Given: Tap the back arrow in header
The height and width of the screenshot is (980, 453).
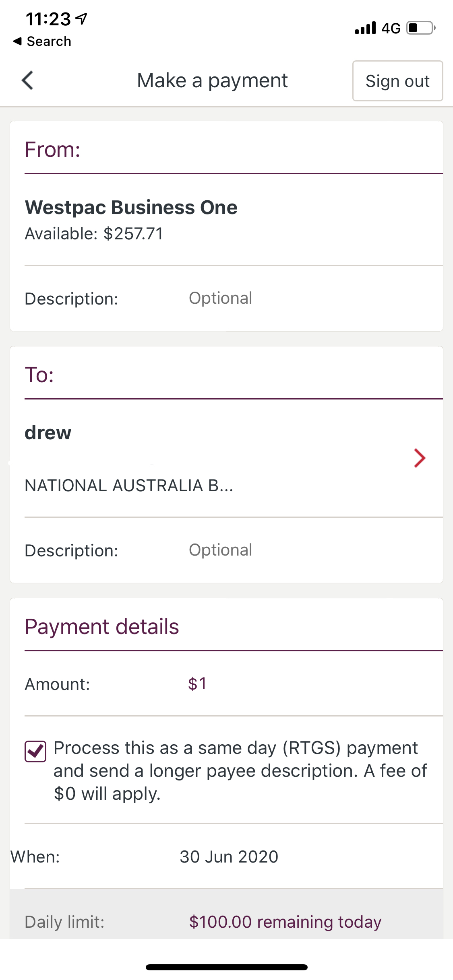Looking at the screenshot, I should pos(27,80).
